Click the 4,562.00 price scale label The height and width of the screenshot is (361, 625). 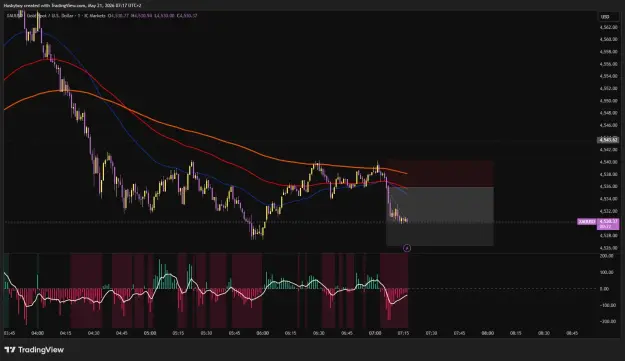click(x=608, y=27)
